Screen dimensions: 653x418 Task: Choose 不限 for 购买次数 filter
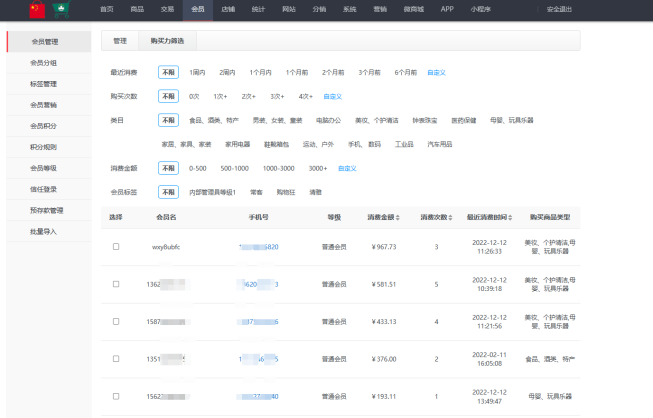click(x=168, y=96)
